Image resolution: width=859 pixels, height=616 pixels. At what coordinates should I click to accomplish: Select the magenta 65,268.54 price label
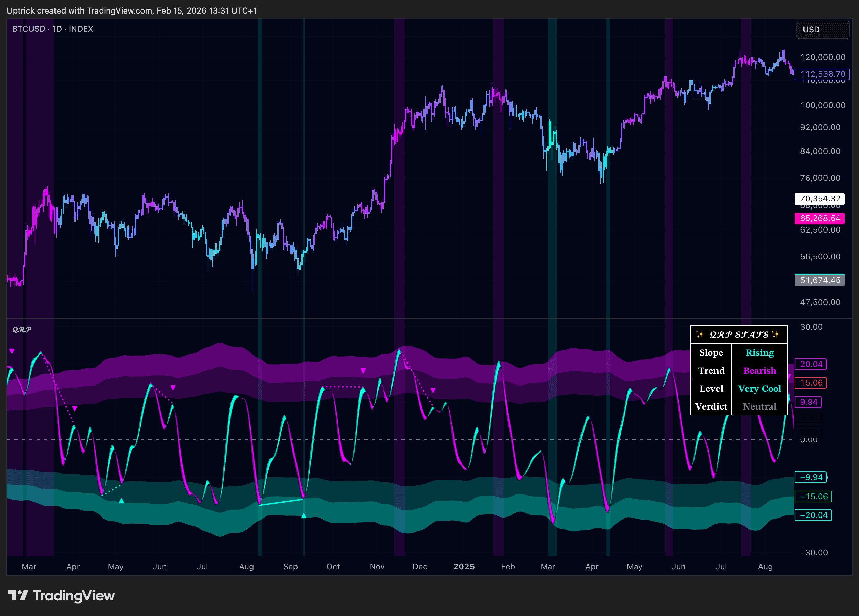click(820, 218)
